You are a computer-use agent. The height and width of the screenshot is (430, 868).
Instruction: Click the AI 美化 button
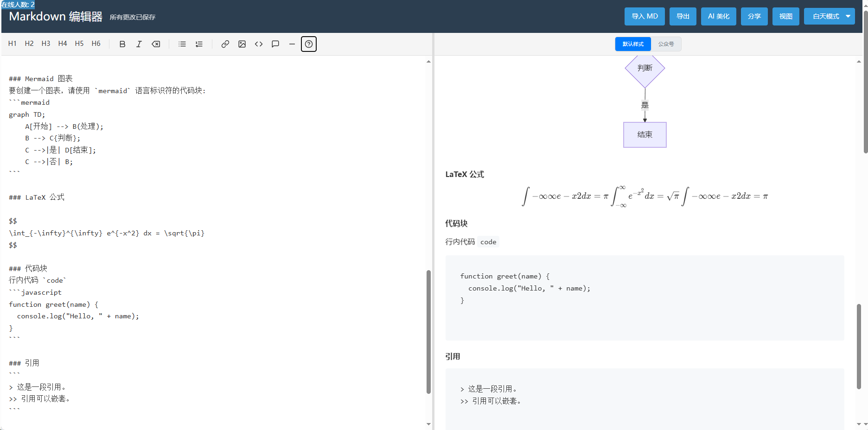pos(719,16)
